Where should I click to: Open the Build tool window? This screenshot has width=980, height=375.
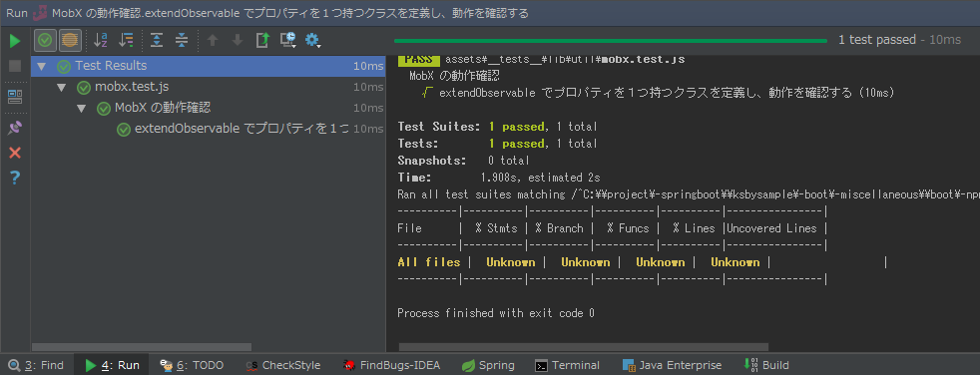pos(766,365)
